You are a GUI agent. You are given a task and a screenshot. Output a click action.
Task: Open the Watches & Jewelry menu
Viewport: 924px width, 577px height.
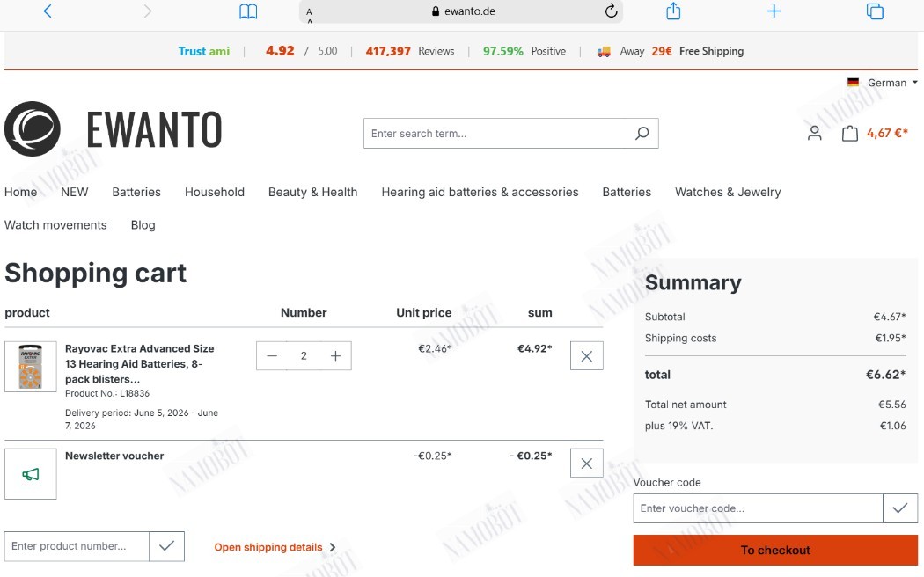tap(728, 192)
